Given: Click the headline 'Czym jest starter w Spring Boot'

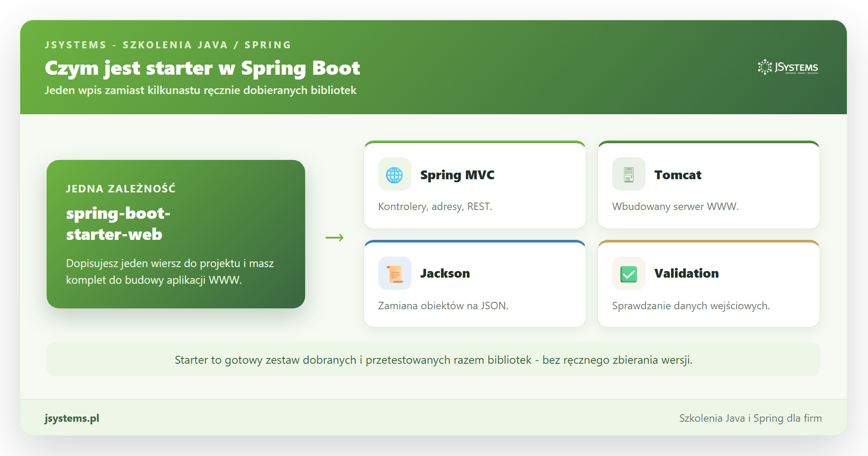Looking at the screenshot, I should (x=202, y=68).
